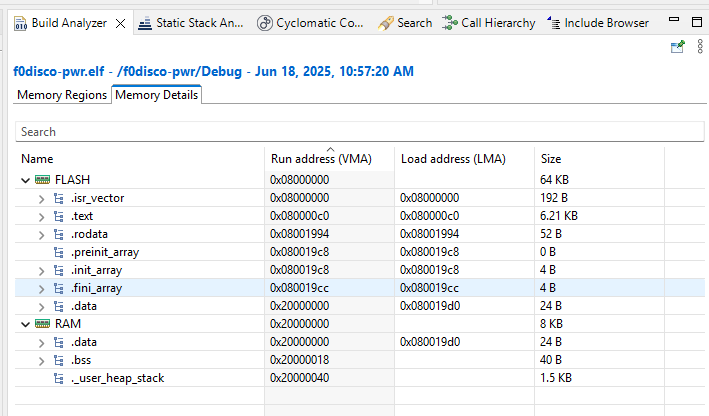Close the Build Analyzer tab
Screen dimensions: 709x416
[x=120, y=22]
